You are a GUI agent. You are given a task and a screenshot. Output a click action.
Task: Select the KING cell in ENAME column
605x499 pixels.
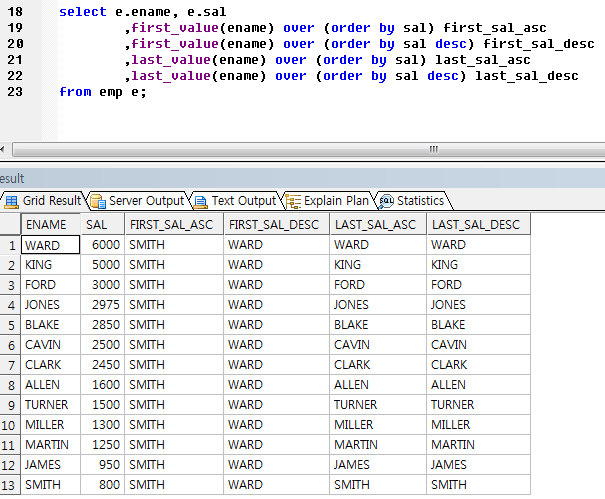tap(42, 265)
